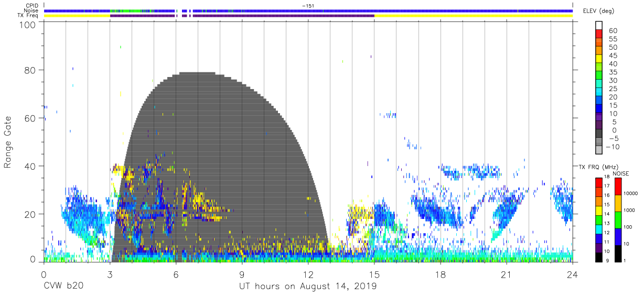This screenshot has width=644, height=297.
Task: Click the x-axis tick label '24'
Action: click(573, 274)
